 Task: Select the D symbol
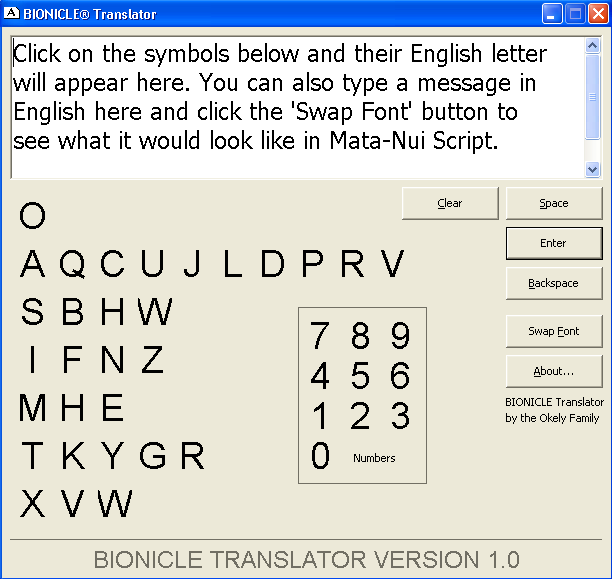[272, 264]
